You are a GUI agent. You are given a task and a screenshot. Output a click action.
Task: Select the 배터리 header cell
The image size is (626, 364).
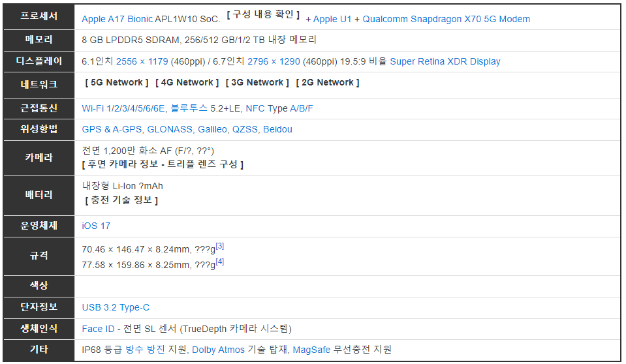39,196
